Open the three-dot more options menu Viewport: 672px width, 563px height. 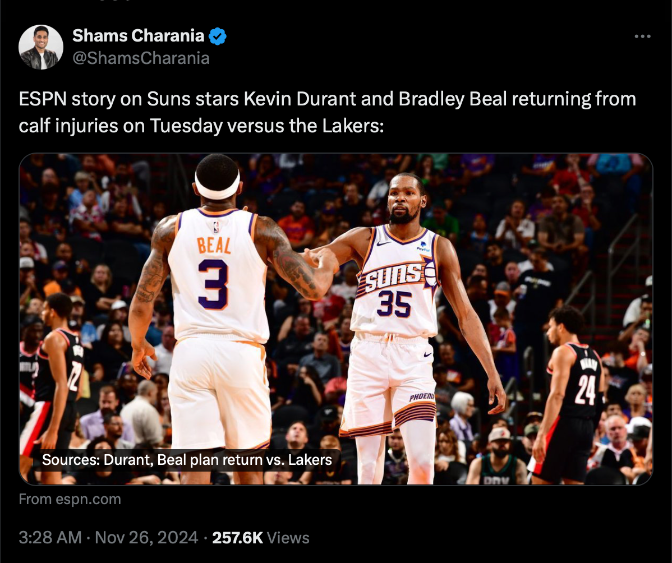[642, 36]
